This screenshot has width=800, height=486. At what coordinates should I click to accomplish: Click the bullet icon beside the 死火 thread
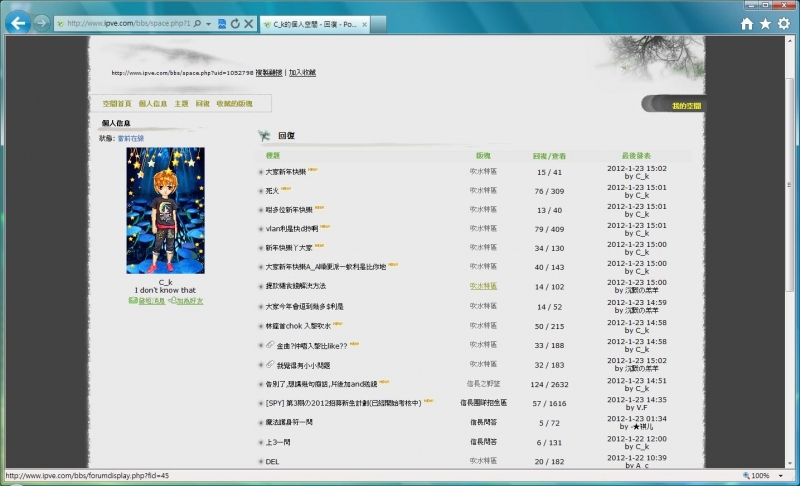[261, 191]
